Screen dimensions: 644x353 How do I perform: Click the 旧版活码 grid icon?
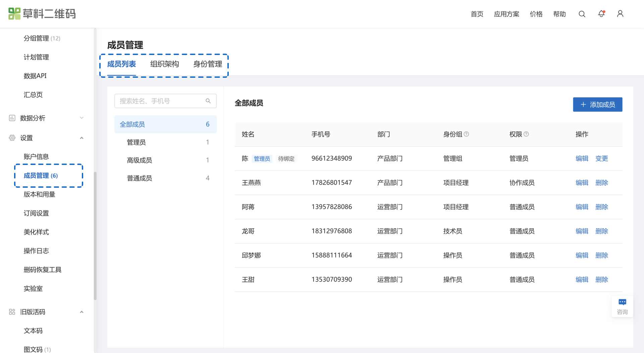pyautogui.click(x=12, y=312)
